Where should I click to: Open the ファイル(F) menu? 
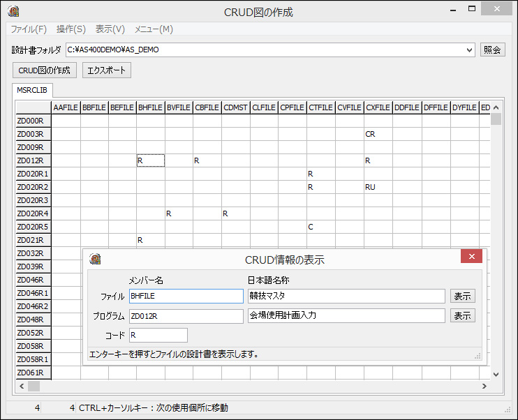29,29
